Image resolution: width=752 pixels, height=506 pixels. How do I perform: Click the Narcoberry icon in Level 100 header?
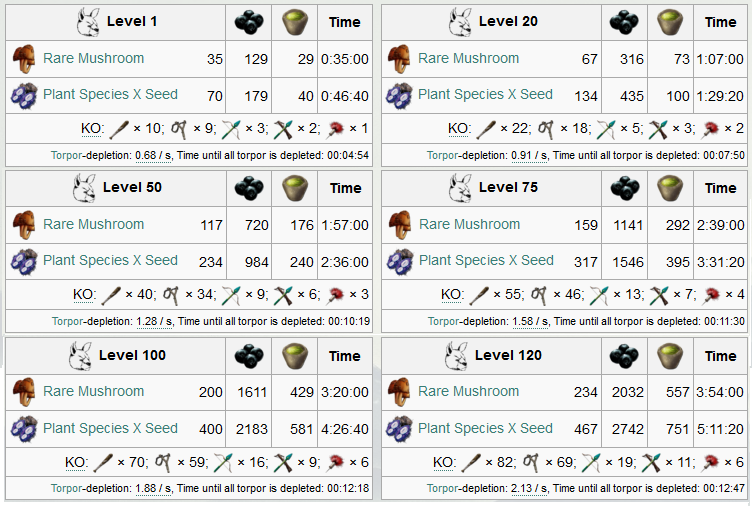[x=249, y=356]
